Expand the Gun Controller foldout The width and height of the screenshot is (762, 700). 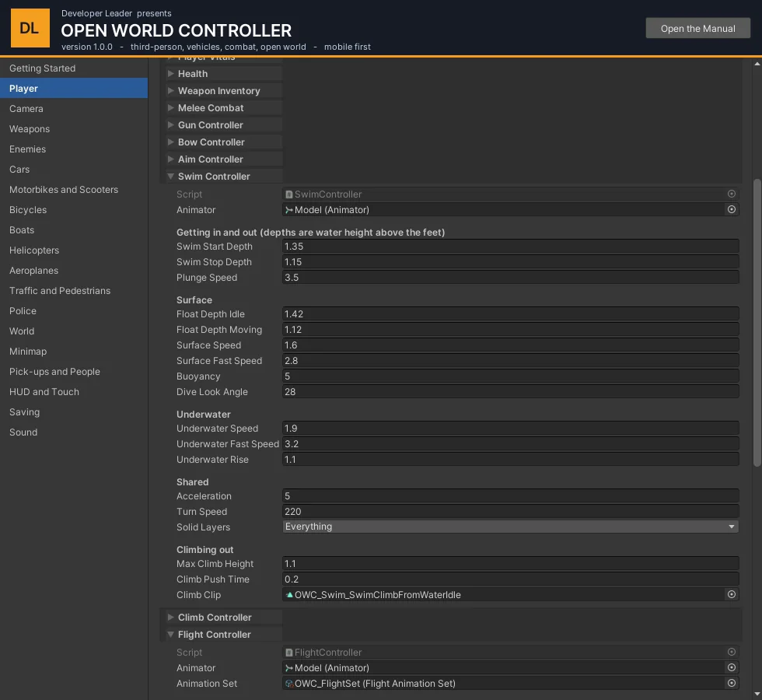(x=170, y=125)
